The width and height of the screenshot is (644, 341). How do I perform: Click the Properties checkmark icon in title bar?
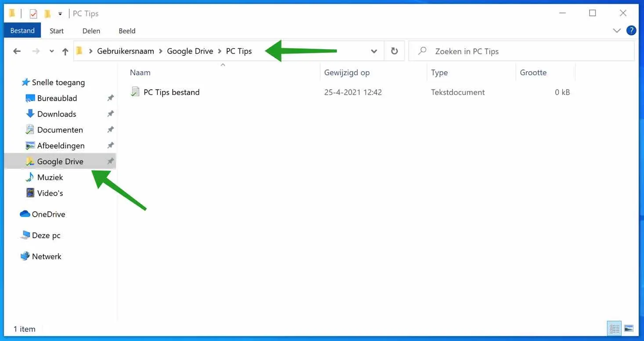33,14
